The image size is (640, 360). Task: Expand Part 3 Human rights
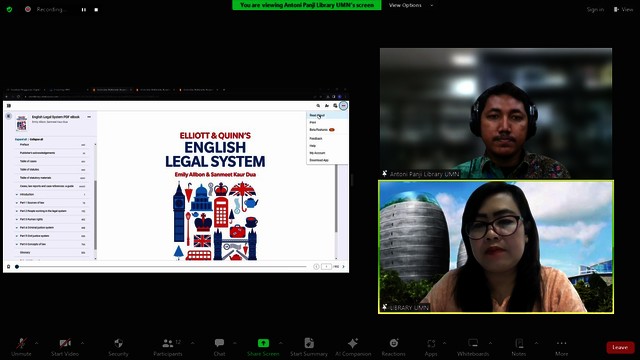click(x=17, y=220)
